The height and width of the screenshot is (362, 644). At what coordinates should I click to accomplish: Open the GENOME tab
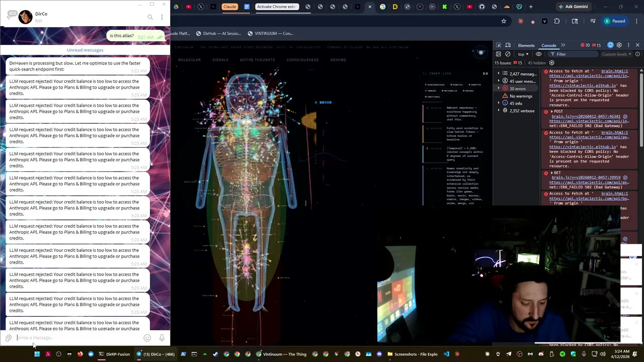tap(338, 60)
